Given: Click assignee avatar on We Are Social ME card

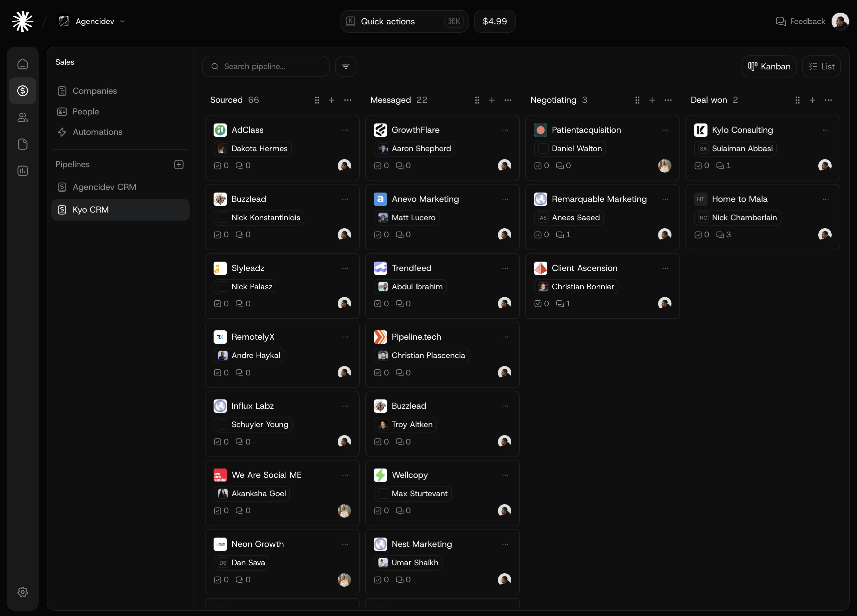Looking at the screenshot, I should click(x=344, y=511).
